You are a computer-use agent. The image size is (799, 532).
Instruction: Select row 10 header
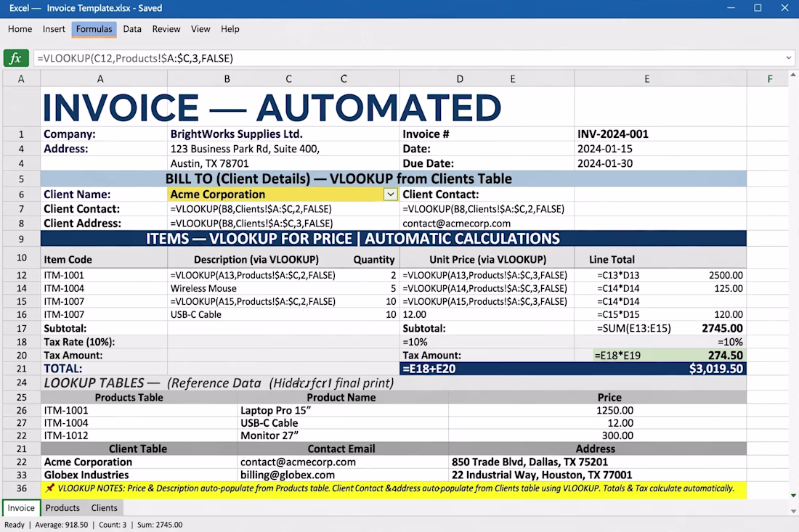pos(21,258)
